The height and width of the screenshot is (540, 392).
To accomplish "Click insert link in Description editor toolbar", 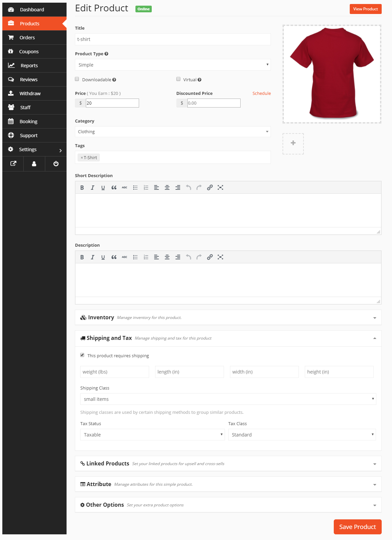I will 210,257.
